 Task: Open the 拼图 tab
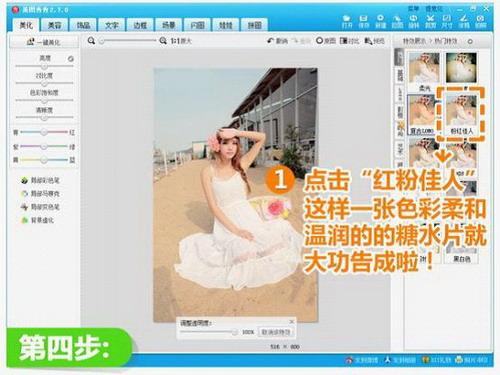254,25
